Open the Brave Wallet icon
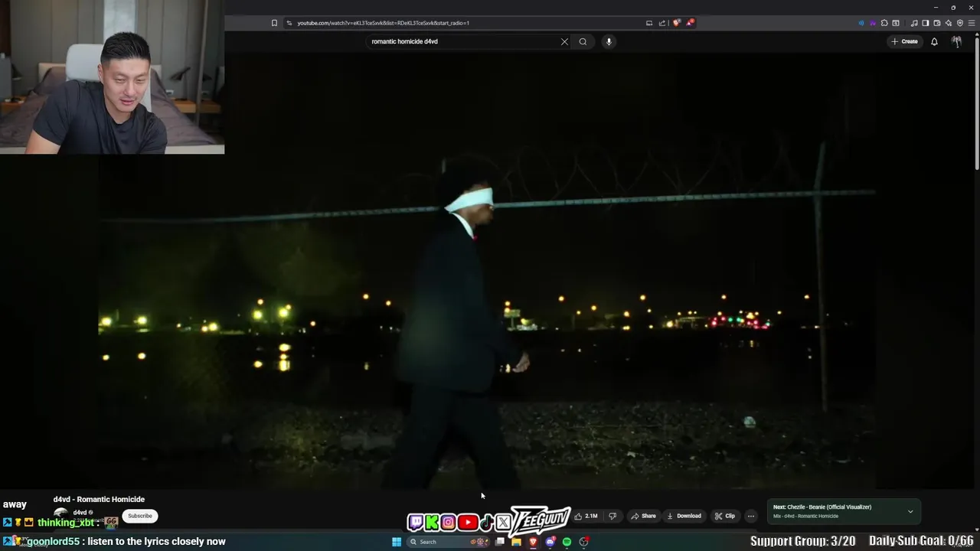 [937, 23]
